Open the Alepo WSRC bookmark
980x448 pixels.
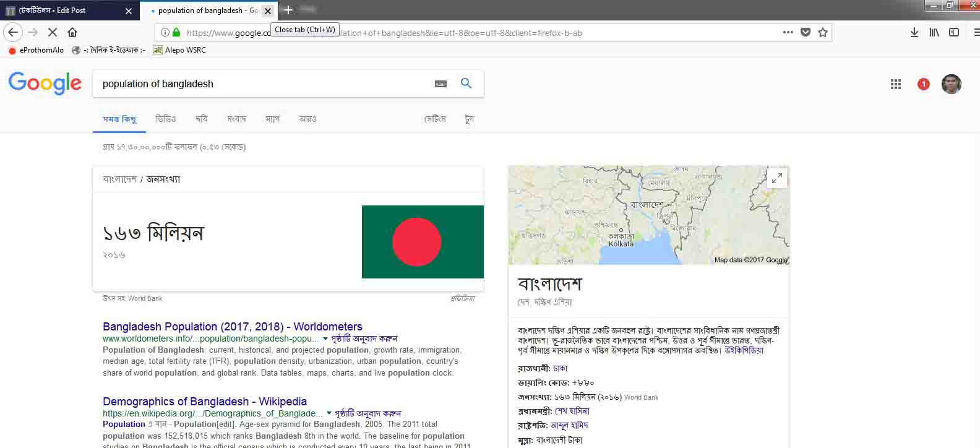tap(179, 50)
